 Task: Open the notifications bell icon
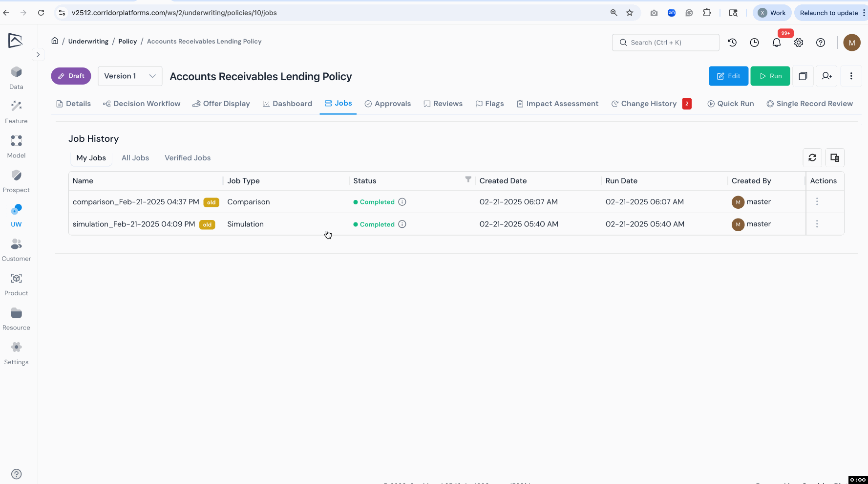(x=776, y=43)
